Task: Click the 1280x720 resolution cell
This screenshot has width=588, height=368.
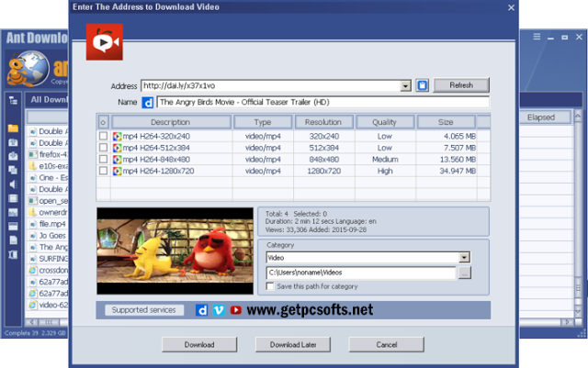Action: click(x=324, y=172)
